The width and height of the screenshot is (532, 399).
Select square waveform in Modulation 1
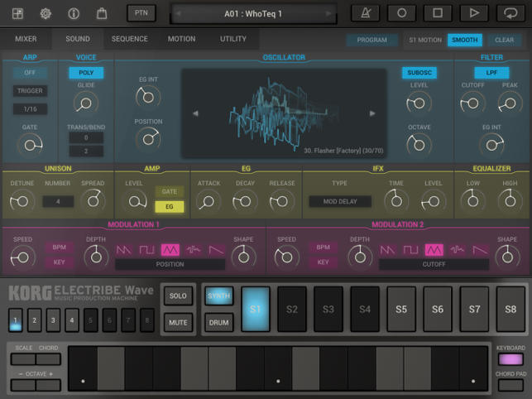point(146,249)
